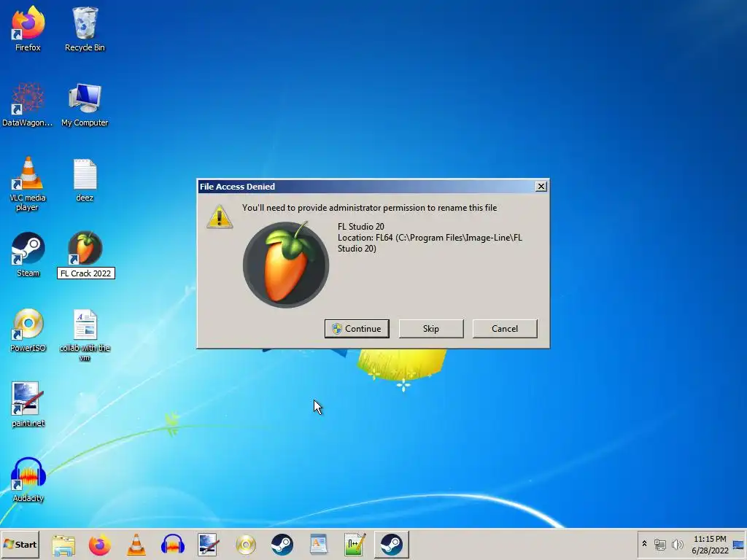Click the Start button on taskbar
This screenshot has width=747, height=560.
(20, 544)
